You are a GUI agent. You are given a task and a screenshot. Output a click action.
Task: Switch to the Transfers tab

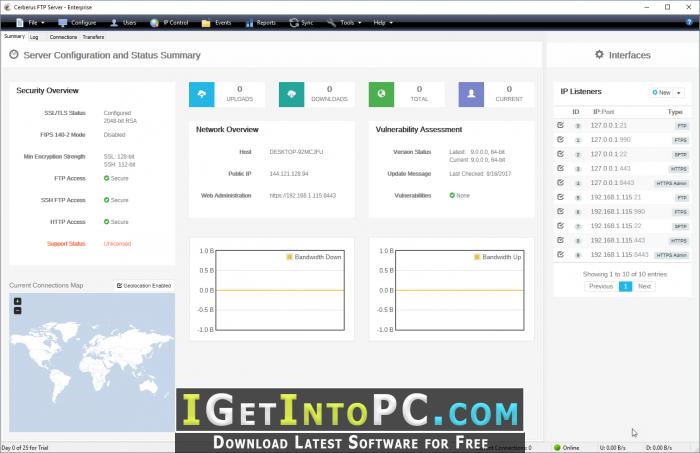[93, 37]
